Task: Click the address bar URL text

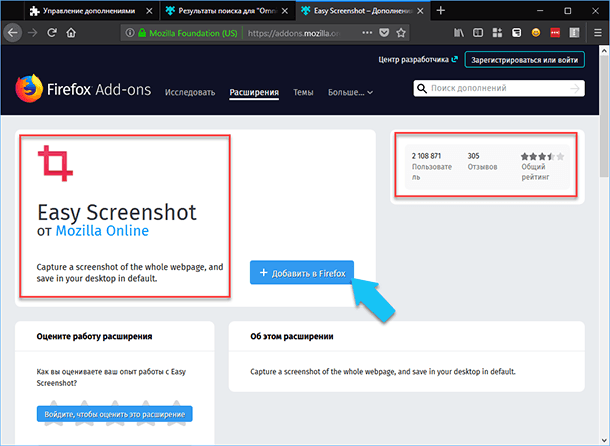Action: click(x=294, y=33)
